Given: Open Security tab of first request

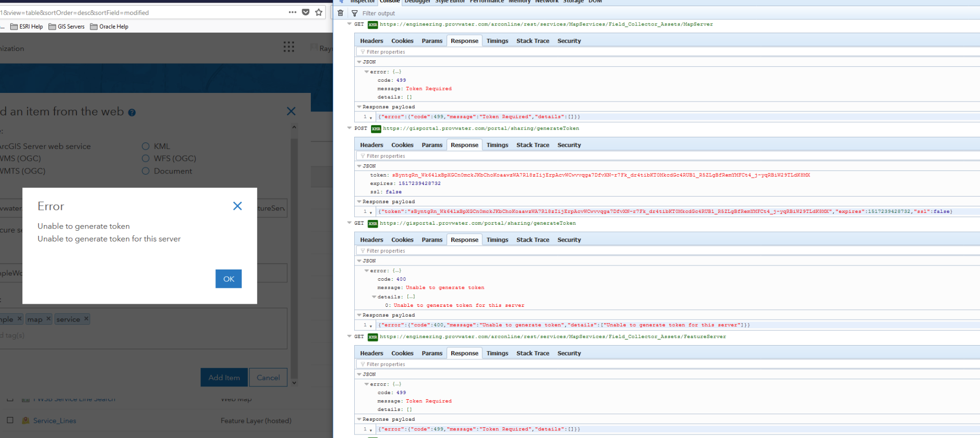Looking at the screenshot, I should pos(569,41).
